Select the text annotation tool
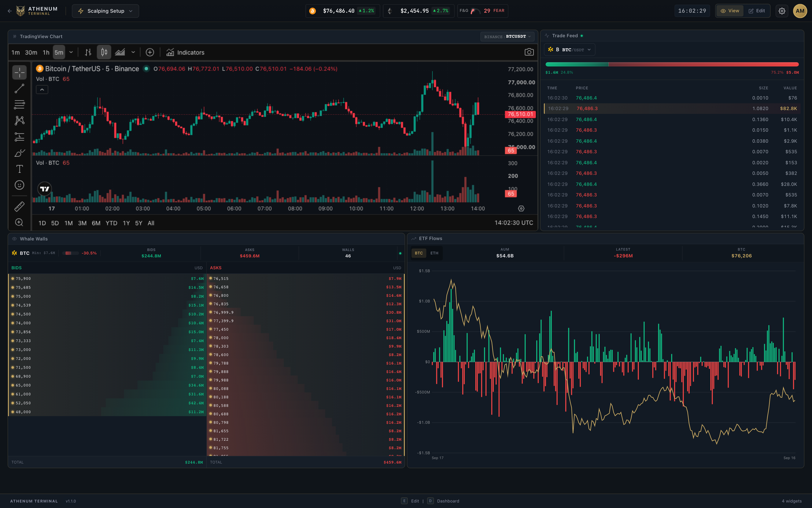The height and width of the screenshot is (508, 812). pos(19,169)
